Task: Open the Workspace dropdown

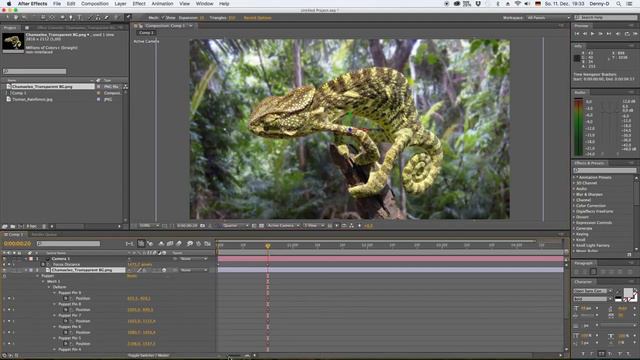Action: click(548, 18)
